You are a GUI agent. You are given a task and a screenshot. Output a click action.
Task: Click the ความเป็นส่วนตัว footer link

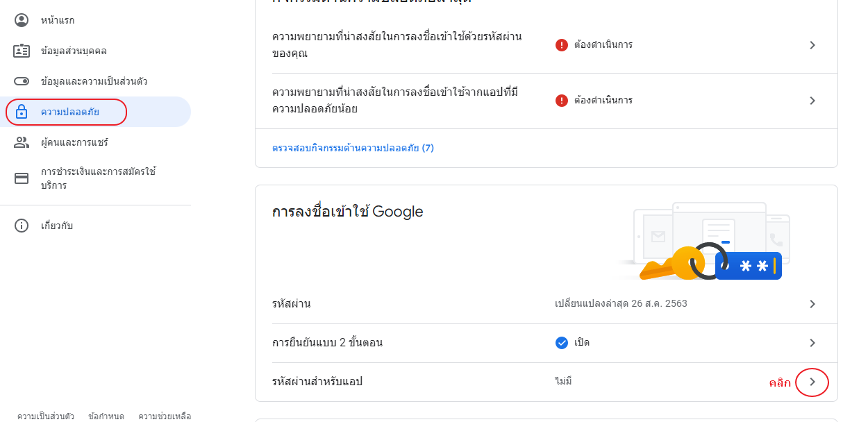pos(46,416)
